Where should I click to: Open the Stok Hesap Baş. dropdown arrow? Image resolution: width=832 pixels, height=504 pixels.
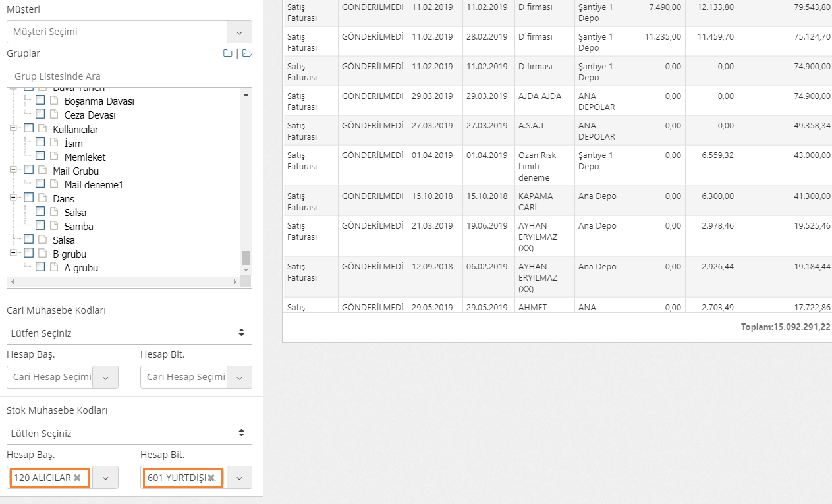(x=105, y=478)
